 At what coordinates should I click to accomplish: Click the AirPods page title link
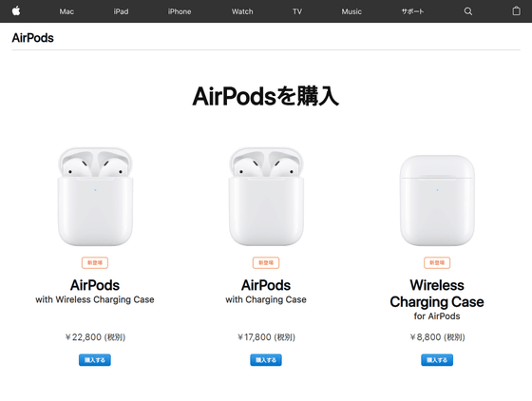coord(33,38)
